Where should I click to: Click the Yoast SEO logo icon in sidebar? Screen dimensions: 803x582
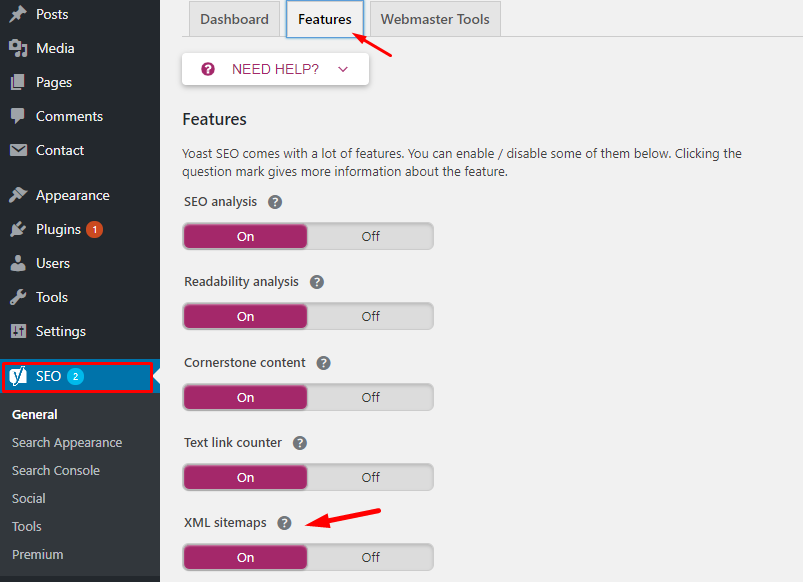click(18, 377)
